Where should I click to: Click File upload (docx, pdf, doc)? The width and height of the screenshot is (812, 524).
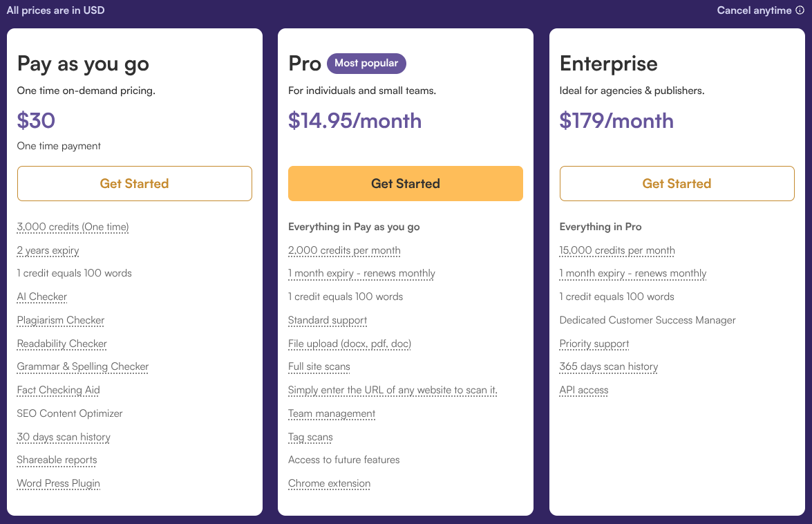pyautogui.click(x=350, y=344)
